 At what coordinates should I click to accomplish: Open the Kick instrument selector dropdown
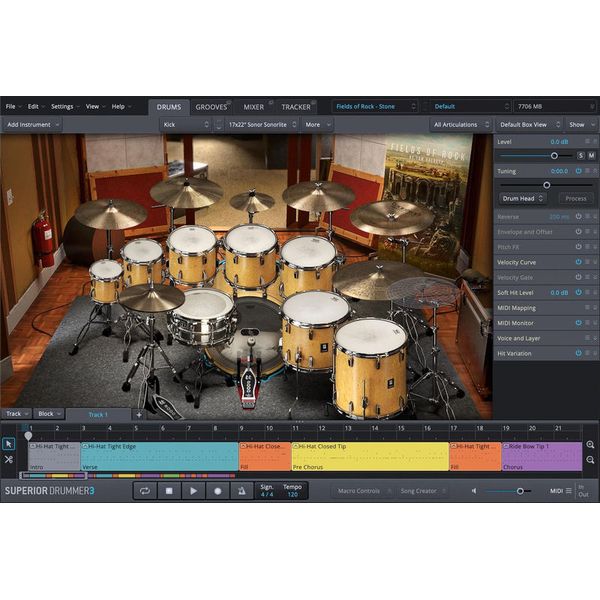point(186,125)
